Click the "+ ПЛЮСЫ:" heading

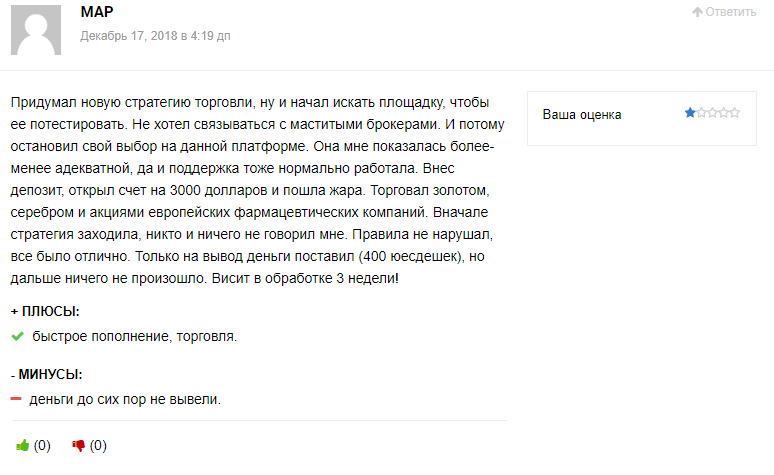pos(45,311)
